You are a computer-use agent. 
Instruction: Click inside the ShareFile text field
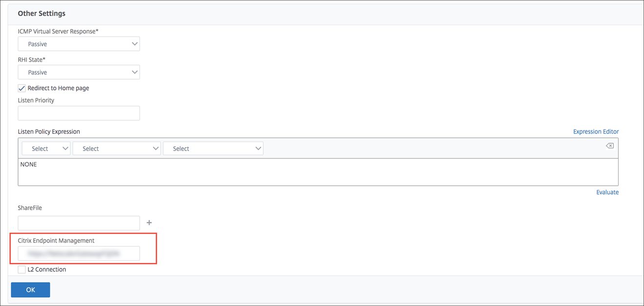(79, 223)
